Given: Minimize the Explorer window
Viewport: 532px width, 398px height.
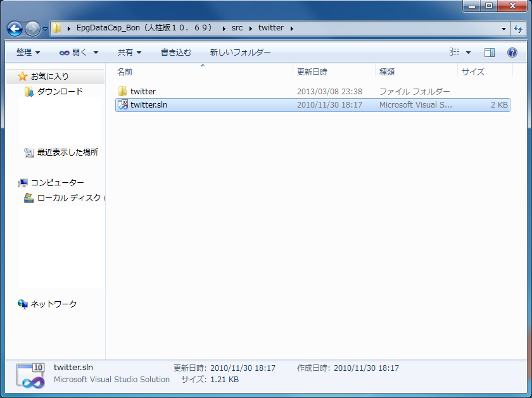Looking at the screenshot, I should point(472,6).
